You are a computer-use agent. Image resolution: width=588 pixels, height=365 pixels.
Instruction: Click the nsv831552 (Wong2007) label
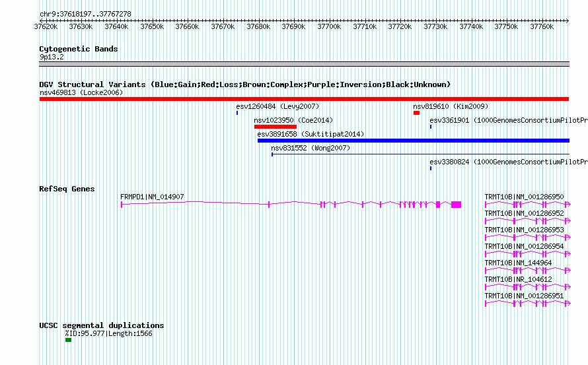coord(311,148)
